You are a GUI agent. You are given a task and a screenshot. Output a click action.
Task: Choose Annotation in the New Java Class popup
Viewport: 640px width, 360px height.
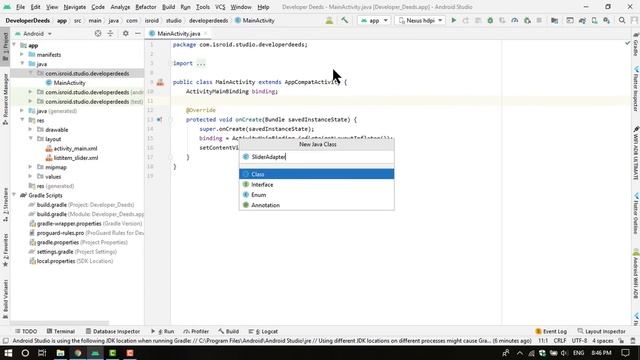coord(317,205)
